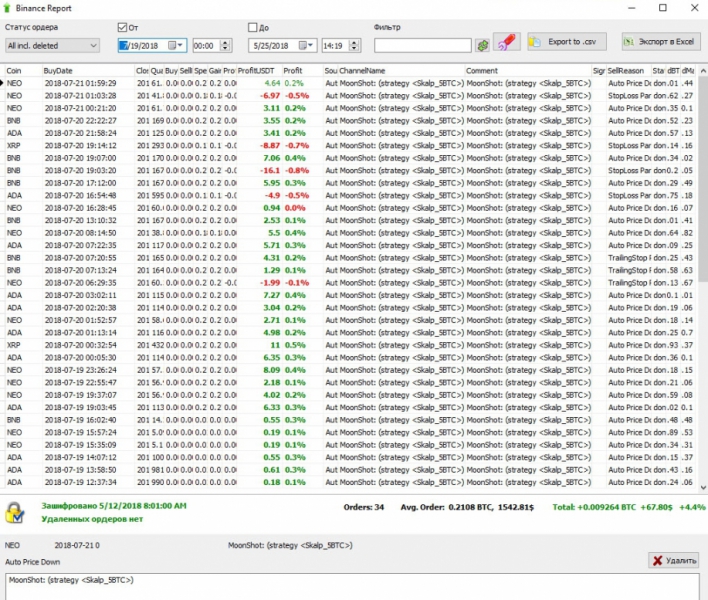Click inside the Фильтр text field
This screenshot has height=600, width=708.
pyautogui.click(x=423, y=45)
